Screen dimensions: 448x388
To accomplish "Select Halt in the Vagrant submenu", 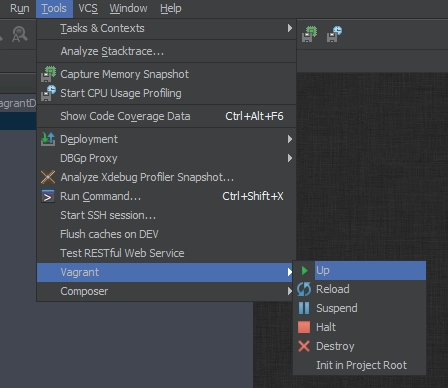I will [360, 327].
